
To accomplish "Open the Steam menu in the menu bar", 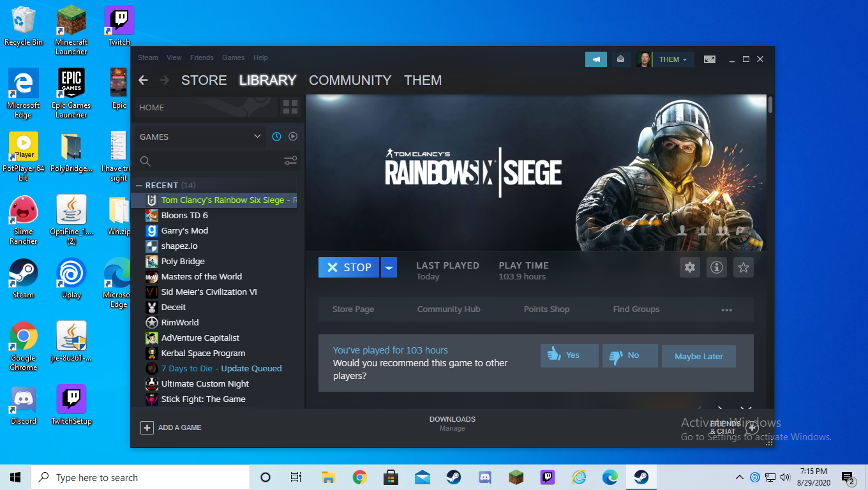I will [x=148, y=57].
